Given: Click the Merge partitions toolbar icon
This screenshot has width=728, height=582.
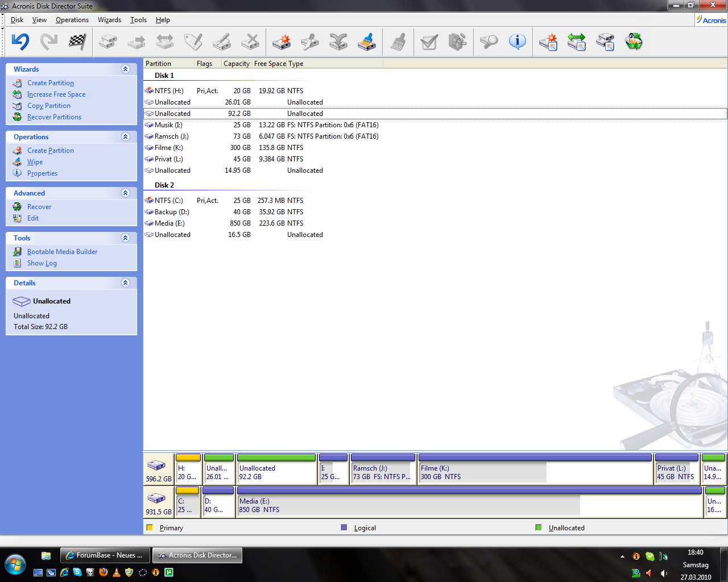Looking at the screenshot, I should pyautogui.click(x=338, y=41).
